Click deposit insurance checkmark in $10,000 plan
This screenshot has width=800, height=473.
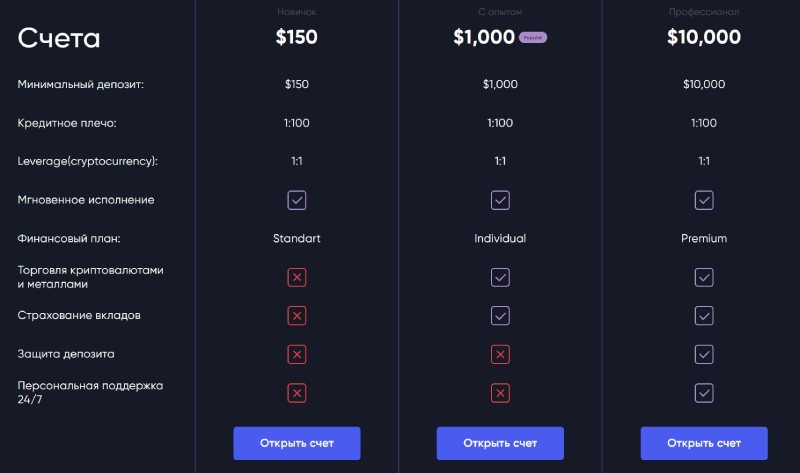tap(704, 315)
